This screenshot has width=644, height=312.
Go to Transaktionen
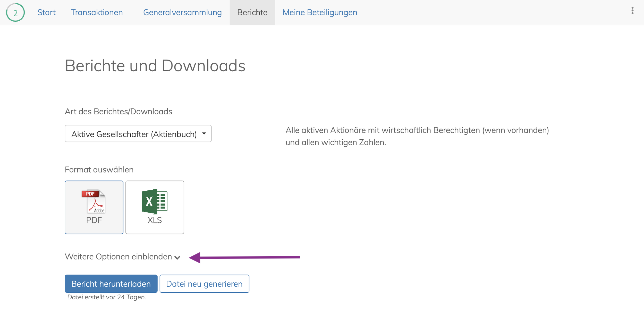point(97,12)
